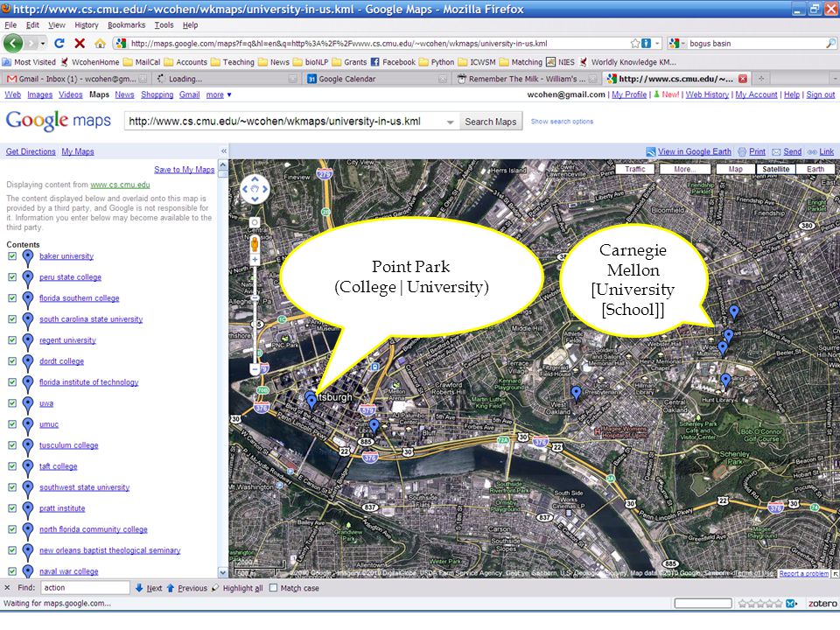This screenshot has width=840, height=630.
Task: Switch to the Gmail Inbox tab
Action: click(76, 79)
